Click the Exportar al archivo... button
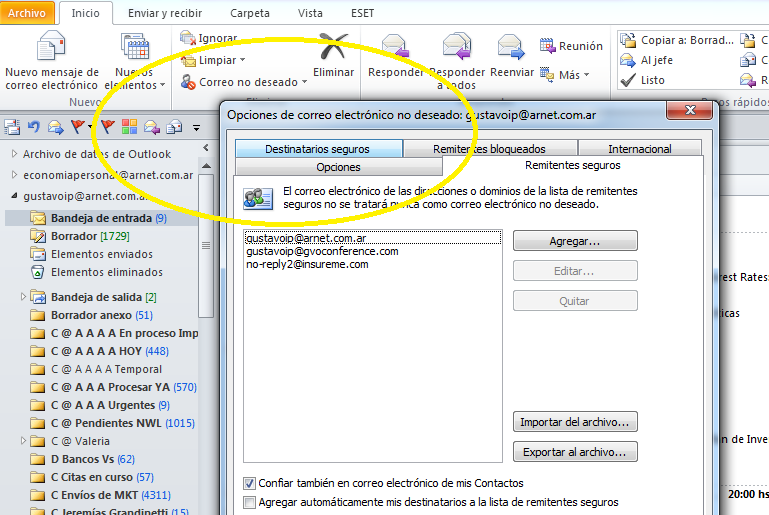 (575, 452)
